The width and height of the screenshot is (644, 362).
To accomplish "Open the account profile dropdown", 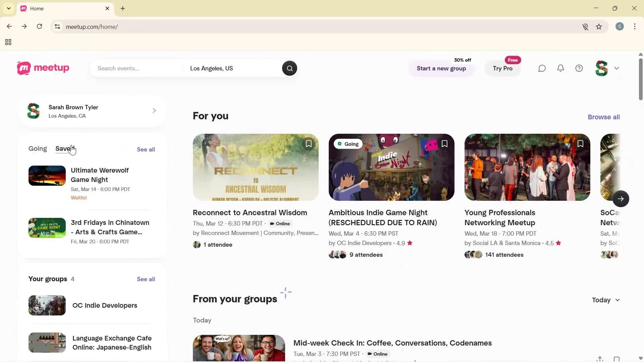I will click(x=607, y=68).
